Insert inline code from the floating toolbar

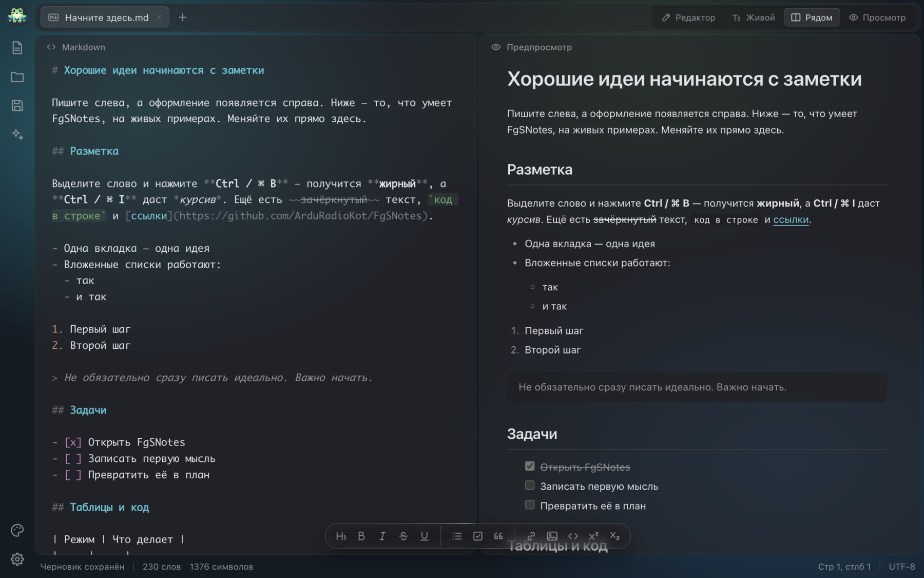[573, 536]
